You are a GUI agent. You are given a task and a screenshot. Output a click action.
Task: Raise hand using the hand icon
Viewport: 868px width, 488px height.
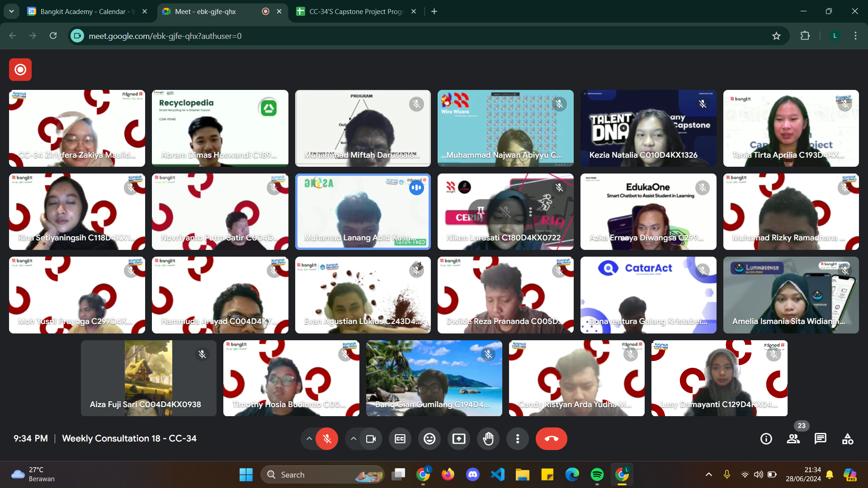tap(488, 439)
